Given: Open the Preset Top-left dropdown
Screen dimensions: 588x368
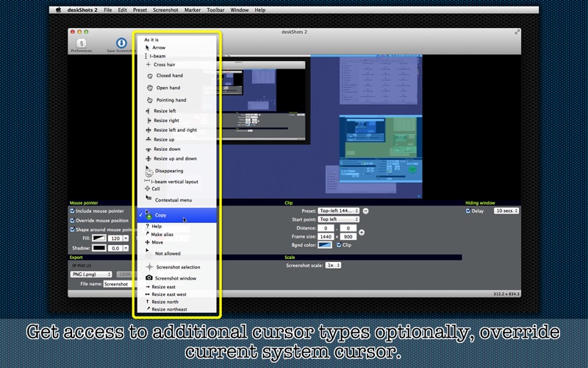Looking at the screenshot, I should [x=339, y=210].
